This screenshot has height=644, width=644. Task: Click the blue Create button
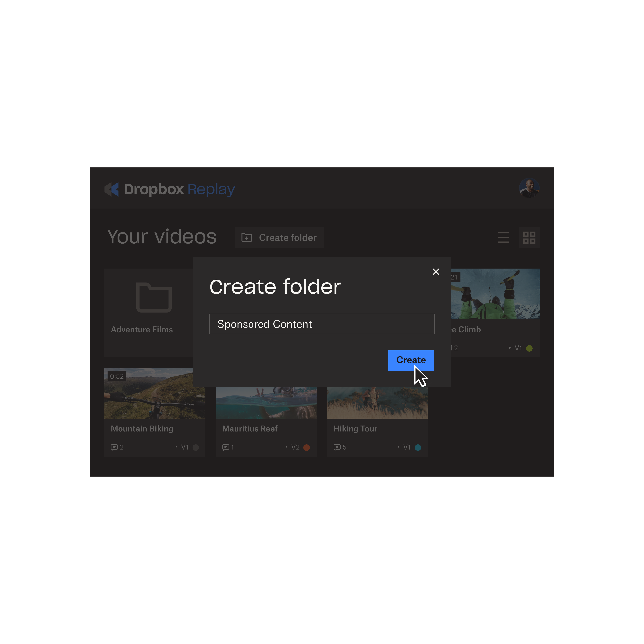(411, 360)
